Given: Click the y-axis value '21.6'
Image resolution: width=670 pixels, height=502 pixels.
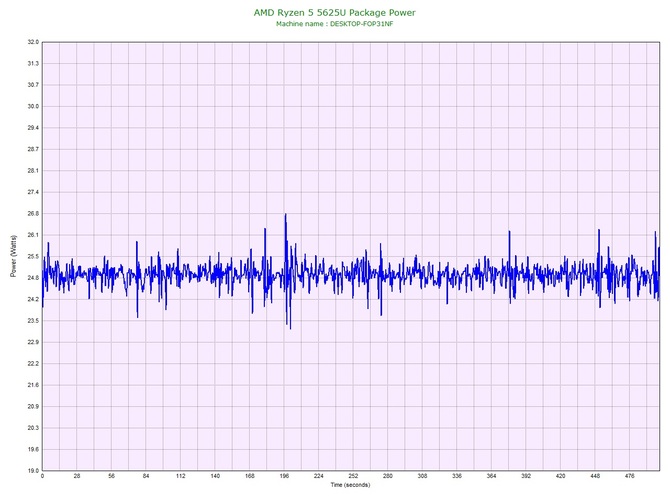Looking at the screenshot, I should click(33, 385).
